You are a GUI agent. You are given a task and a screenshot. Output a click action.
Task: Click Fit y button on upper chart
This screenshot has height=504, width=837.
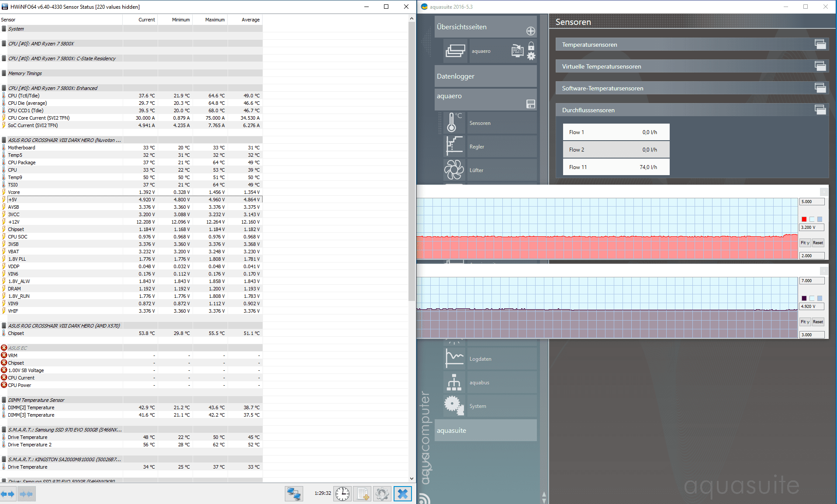point(805,243)
